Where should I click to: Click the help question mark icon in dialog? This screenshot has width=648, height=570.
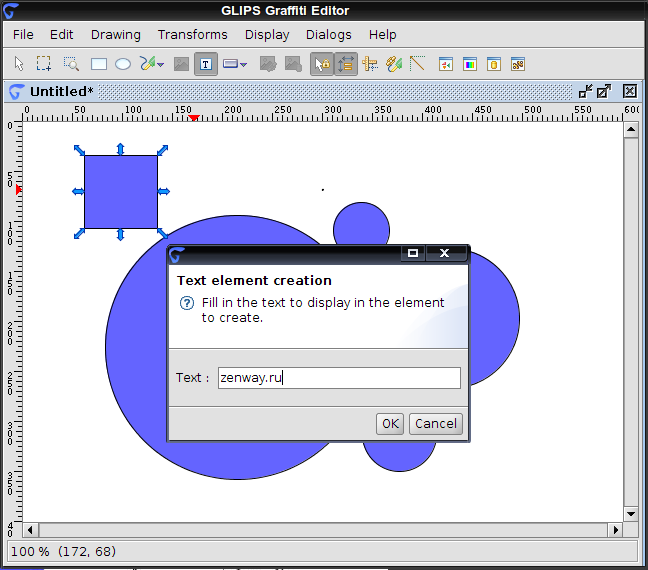click(x=187, y=303)
